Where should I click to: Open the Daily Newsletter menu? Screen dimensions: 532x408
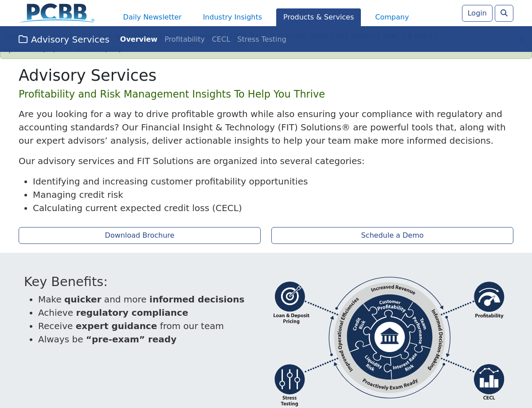click(152, 17)
